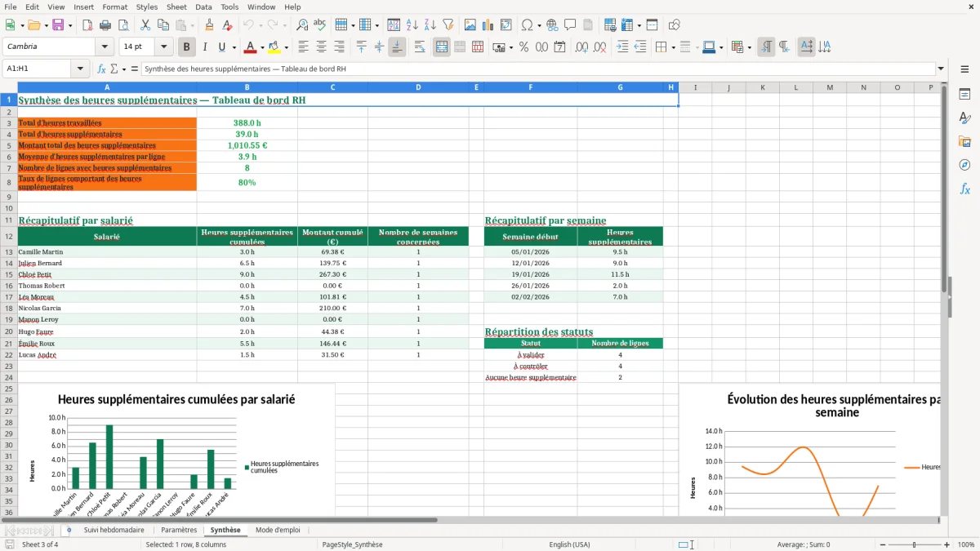Insert an image using toolbar icon
The image size is (980, 551).
click(x=470, y=25)
